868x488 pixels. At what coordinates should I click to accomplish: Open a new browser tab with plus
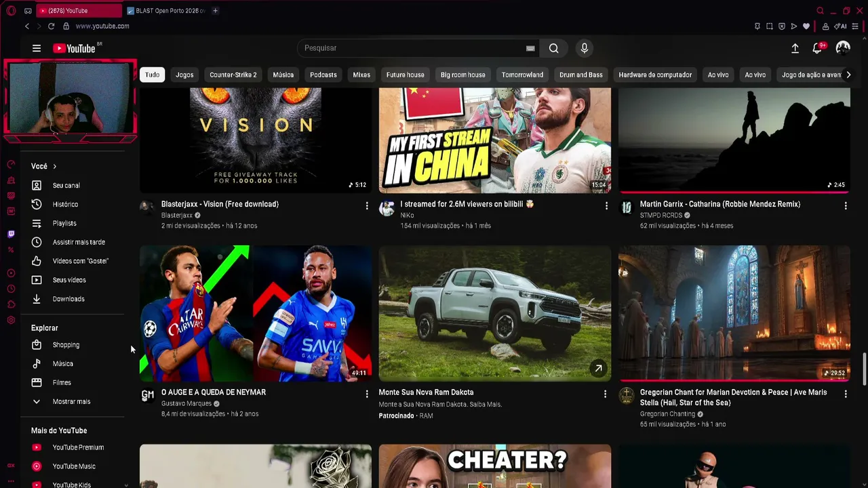tap(215, 11)
